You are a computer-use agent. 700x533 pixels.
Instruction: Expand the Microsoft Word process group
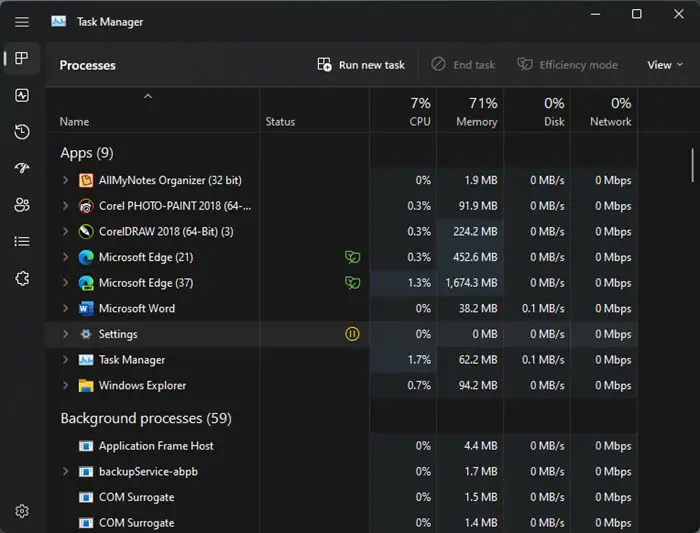click(x=65, y=308)
